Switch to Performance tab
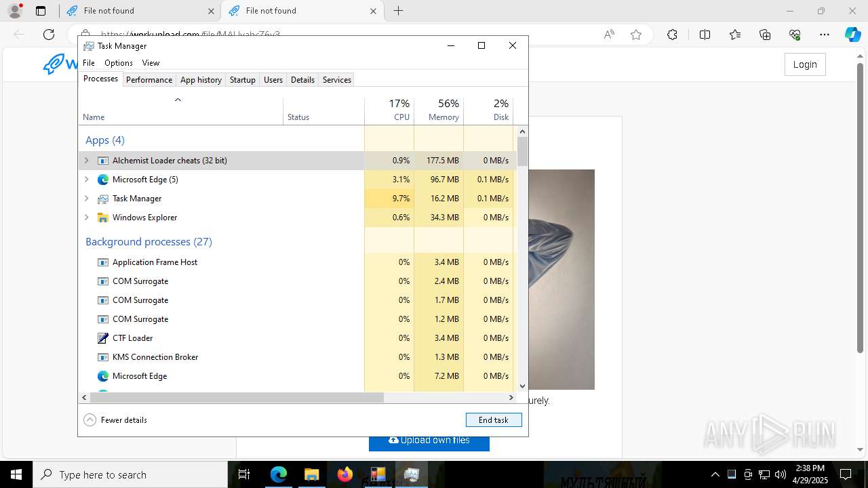 149,80
